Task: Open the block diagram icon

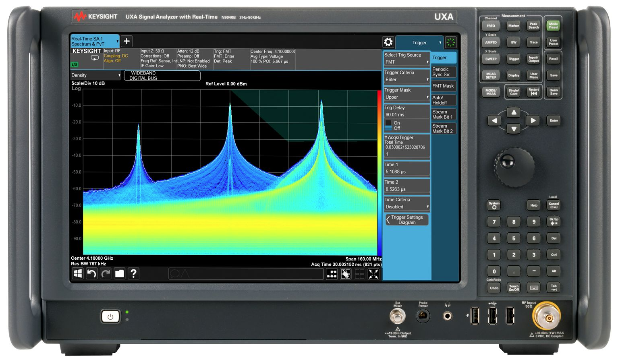Action: click(x=332, y=274)
